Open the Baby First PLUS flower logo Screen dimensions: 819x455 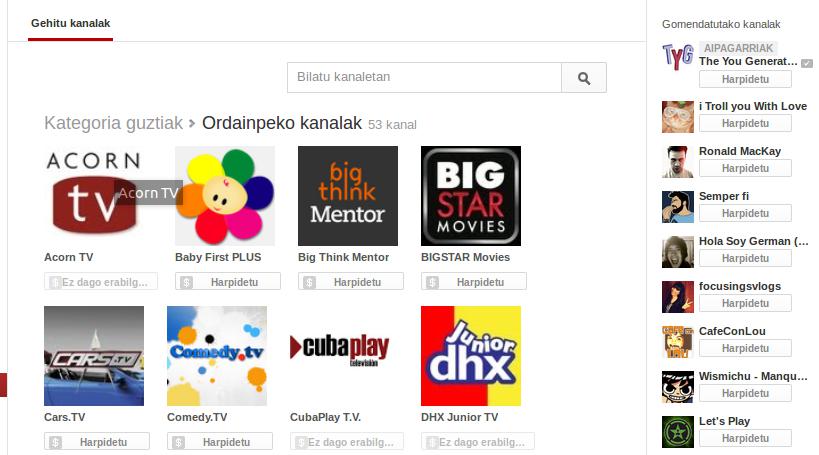point(224,196)
